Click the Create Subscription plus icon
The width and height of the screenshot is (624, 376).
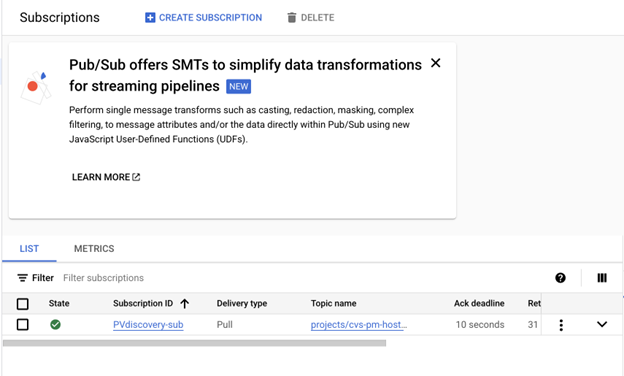point(150,18)
